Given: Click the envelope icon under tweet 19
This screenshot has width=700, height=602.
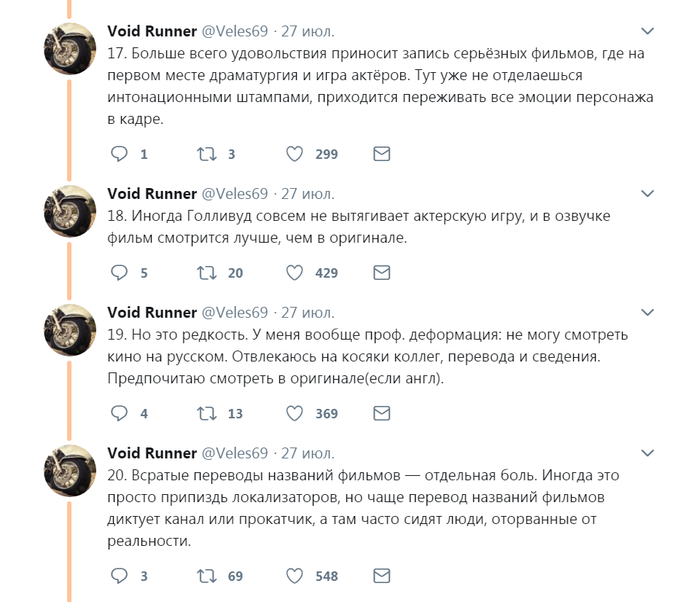Looking at the screenshot, I should [x=381, y=413].
